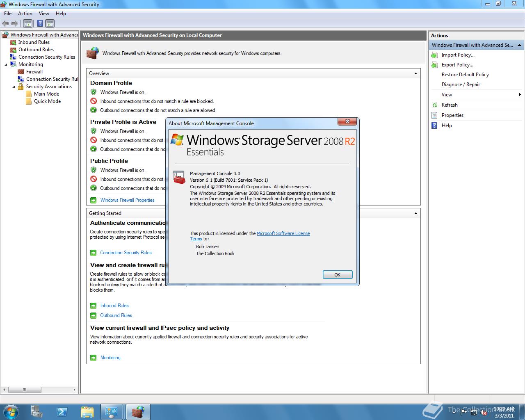Toggle Show/Hide Action Pane toolbar icon
Screen dimensions: 525x420
coord(50,23)
